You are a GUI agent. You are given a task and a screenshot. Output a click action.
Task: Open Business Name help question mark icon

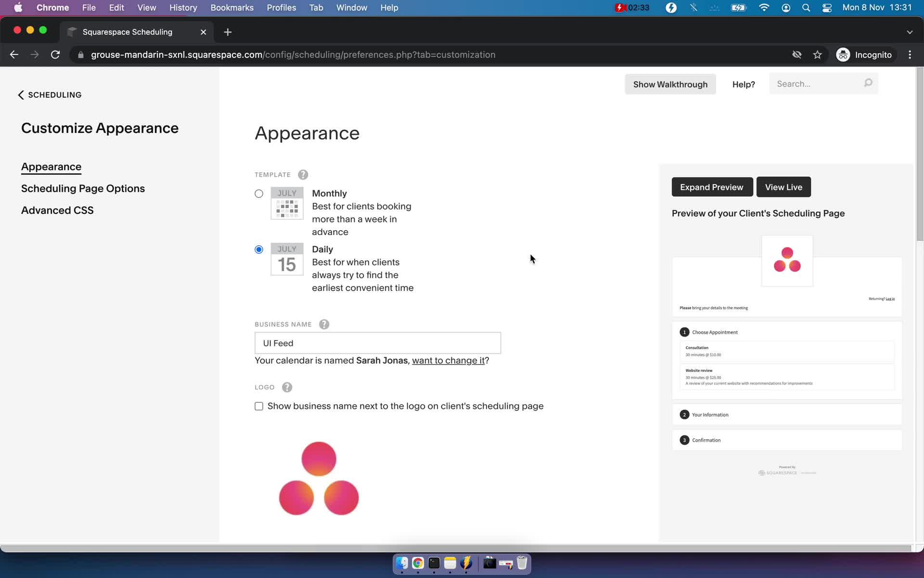(x=324, y=324)
